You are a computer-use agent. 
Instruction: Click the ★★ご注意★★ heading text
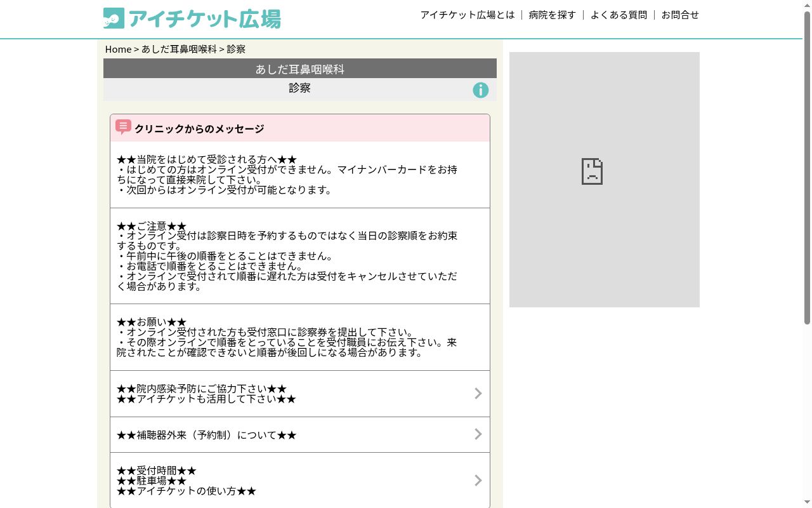[152, 226]
